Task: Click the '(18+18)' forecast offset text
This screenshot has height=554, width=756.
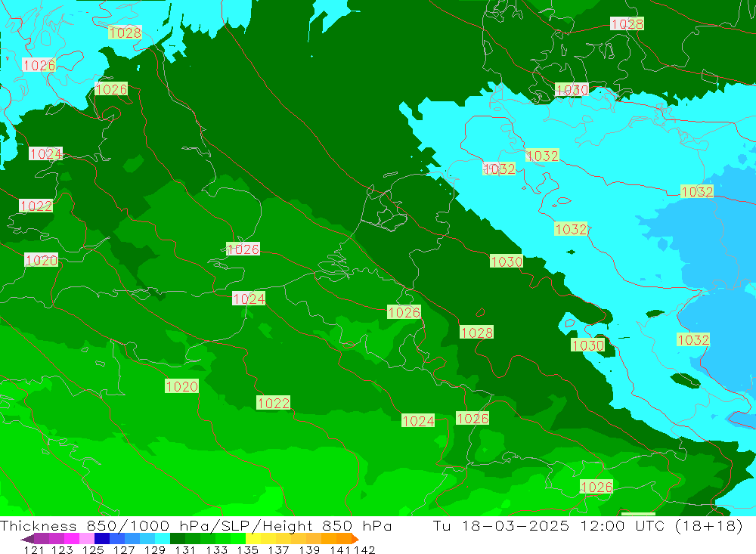Action: click(x=709, y=525)
